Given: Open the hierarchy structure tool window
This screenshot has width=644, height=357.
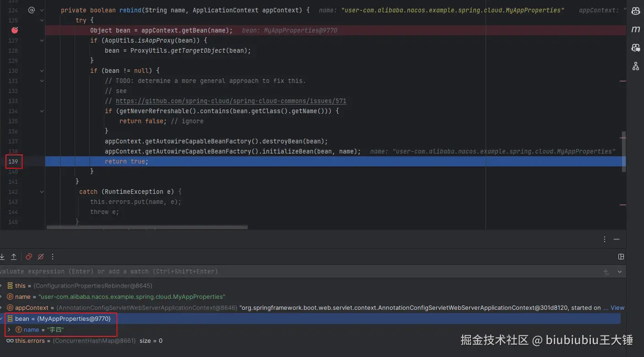Looking at the screenshot, I should pos(636,66).
